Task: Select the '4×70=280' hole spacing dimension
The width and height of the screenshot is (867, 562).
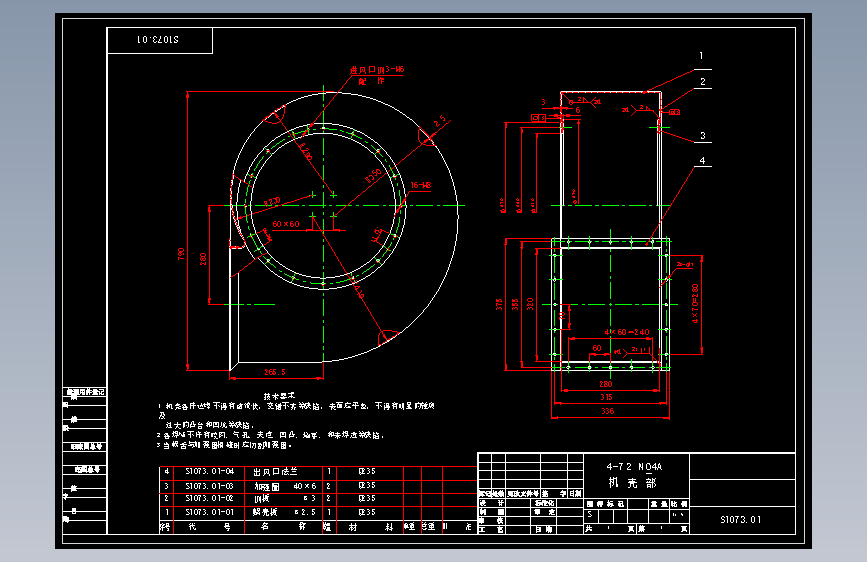Action: tap(695, 304)
